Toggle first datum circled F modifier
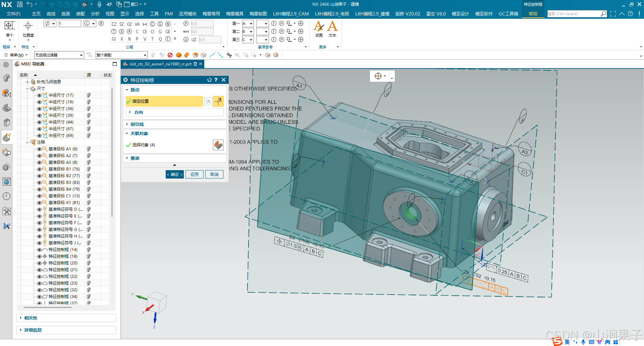644x346 pixels. point(274,23)
